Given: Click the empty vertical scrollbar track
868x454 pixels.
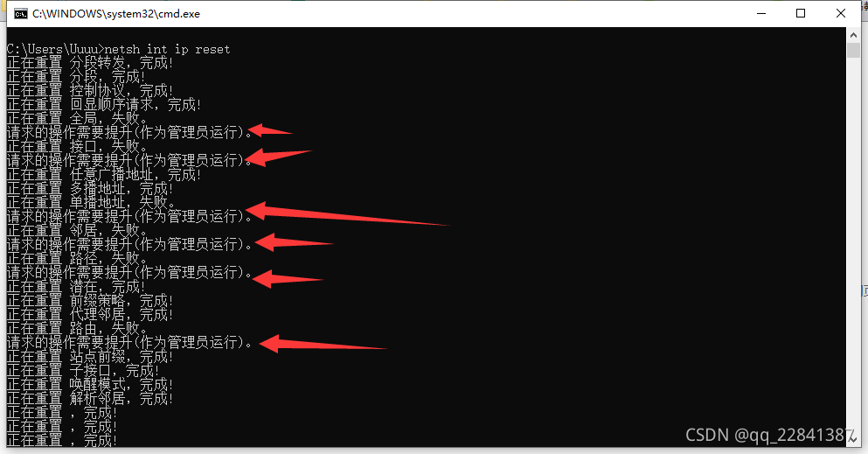Looking at the screenshot, I should coord(853,243).
